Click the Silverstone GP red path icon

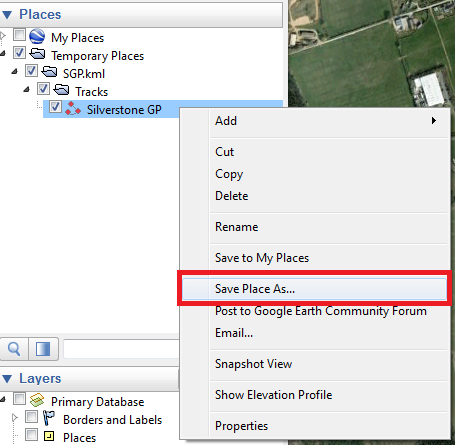click(73, 109)
